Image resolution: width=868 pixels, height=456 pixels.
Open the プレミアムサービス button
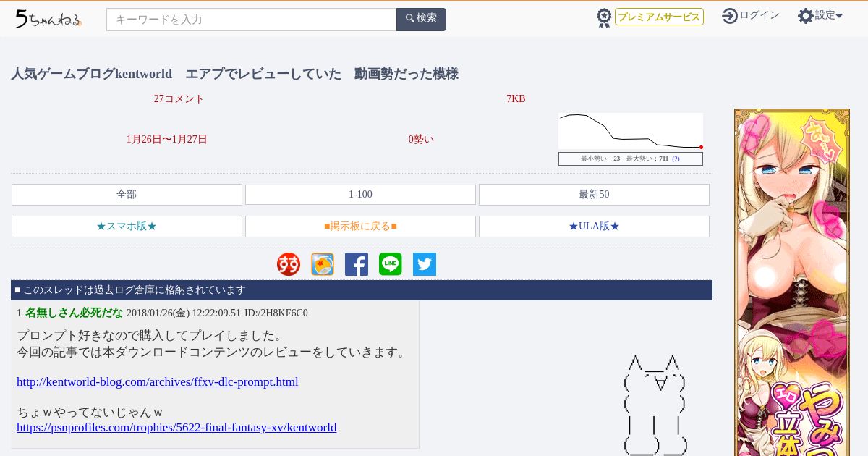659,17
